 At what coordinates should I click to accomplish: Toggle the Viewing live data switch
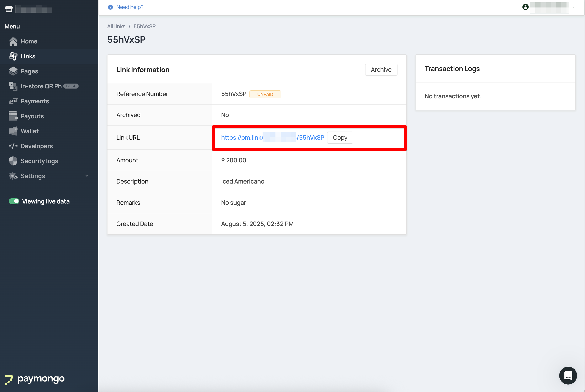pyautogui.click(x=14, y=201)
